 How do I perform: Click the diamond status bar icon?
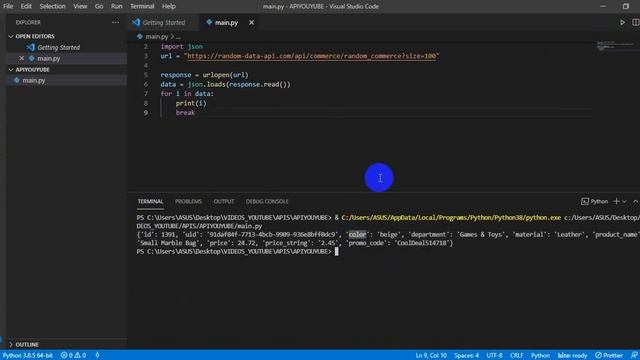coord(97,356)
